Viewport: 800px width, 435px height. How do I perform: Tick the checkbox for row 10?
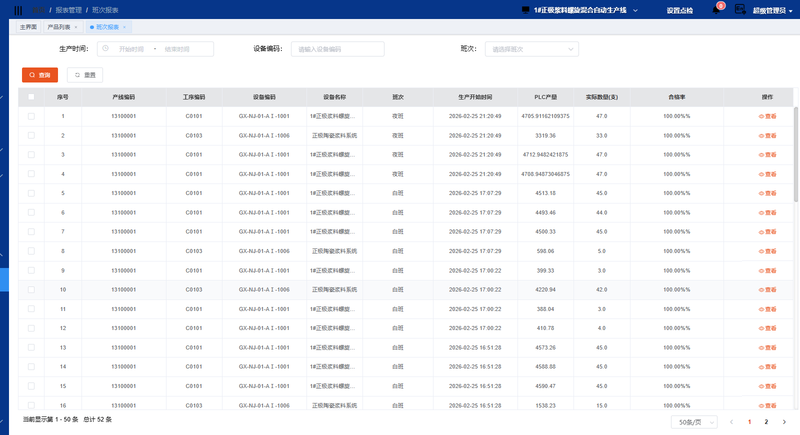pos(31,290)
